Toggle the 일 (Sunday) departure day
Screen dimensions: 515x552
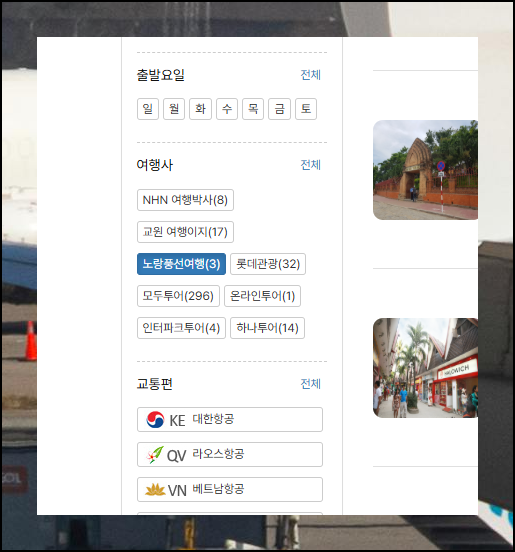147,109
